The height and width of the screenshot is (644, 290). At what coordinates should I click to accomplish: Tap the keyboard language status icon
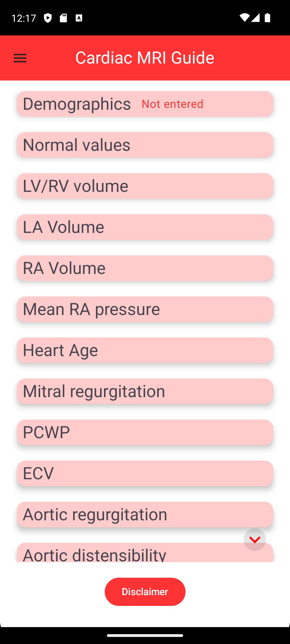coord(79,18)
